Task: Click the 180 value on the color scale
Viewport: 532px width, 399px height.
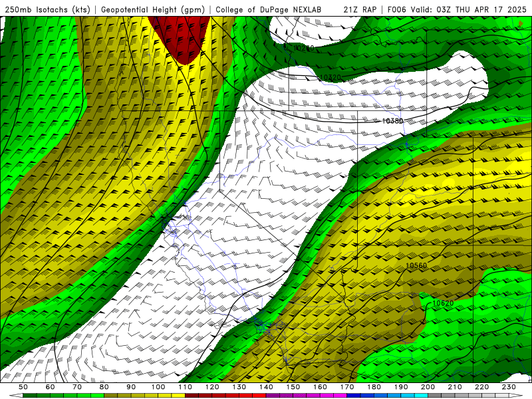Action: tap(374, 387)
